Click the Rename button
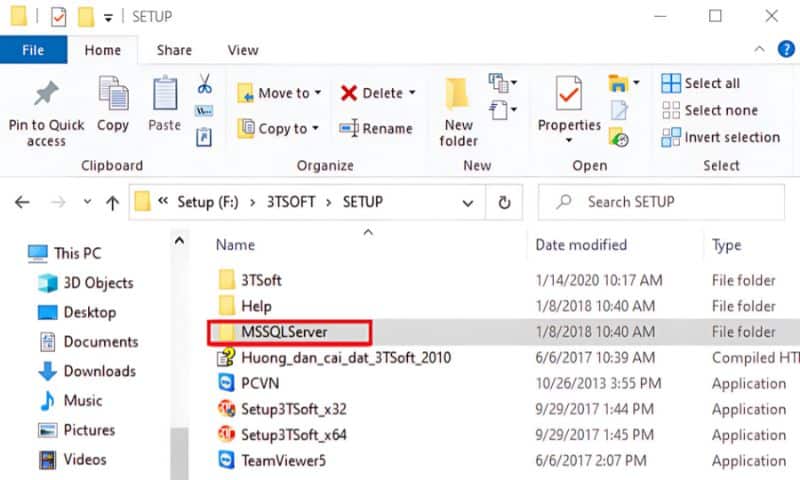 (376, 128)
